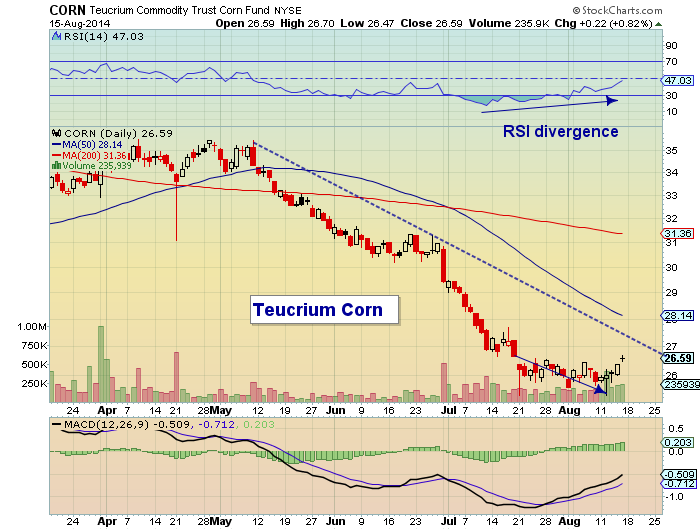The image size is (700, 530).
Task: Click the 235939 volume tag on right axis
Action: (680, 384)
